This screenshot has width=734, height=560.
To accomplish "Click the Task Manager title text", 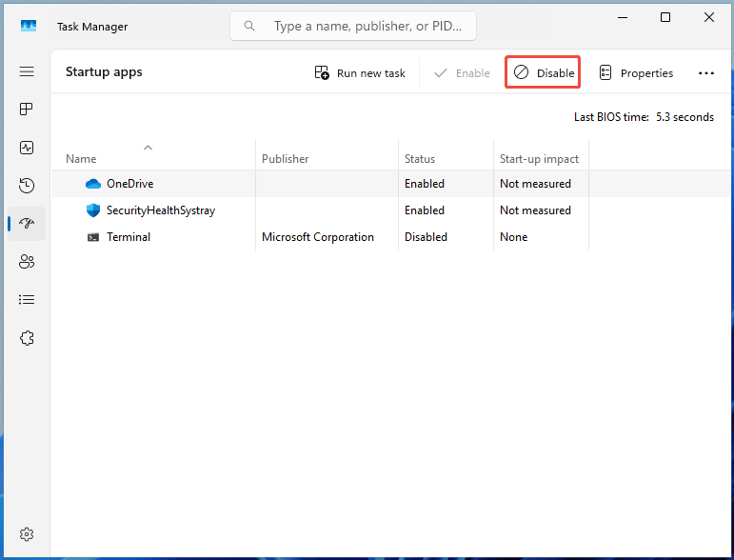I will point(92,27).
